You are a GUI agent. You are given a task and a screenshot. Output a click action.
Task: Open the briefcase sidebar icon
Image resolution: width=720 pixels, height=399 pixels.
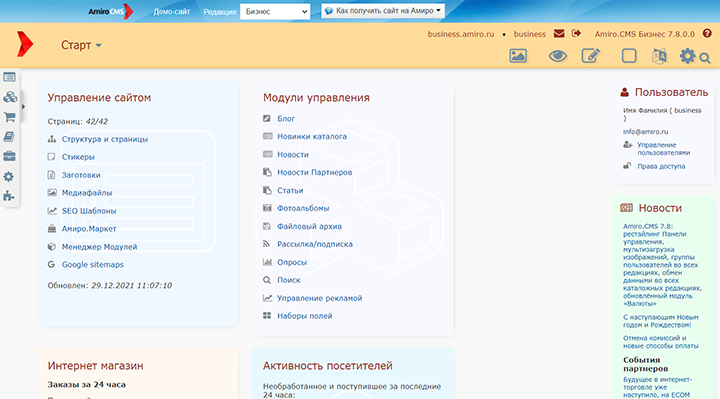point(9,156)
